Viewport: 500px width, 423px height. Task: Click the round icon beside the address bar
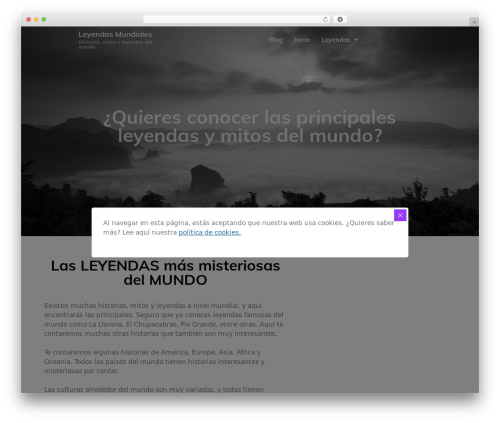(340, 19)
